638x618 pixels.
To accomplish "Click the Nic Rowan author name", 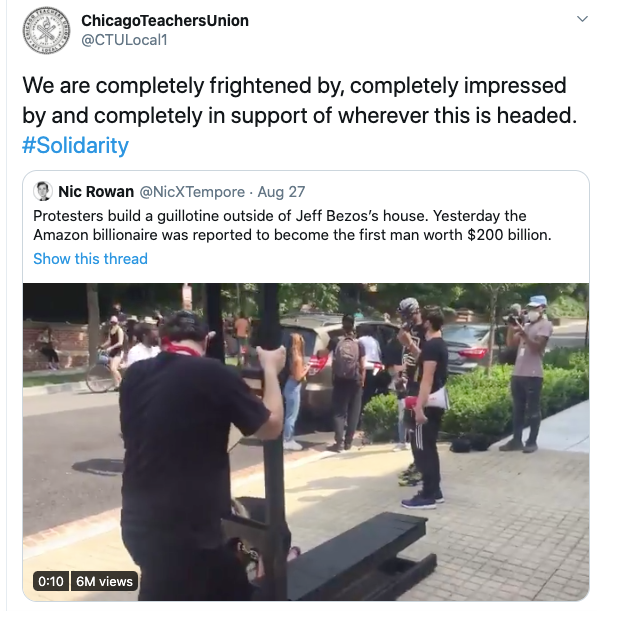I will pyautogui.click(x=96, y=191).
